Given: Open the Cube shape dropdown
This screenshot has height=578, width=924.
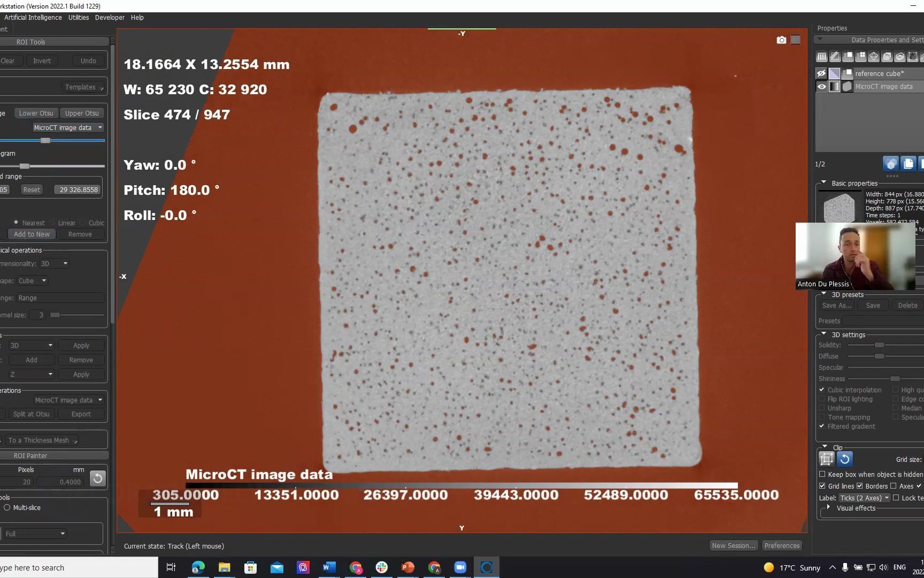Looking at the screenshot, I should click(32, 280).
